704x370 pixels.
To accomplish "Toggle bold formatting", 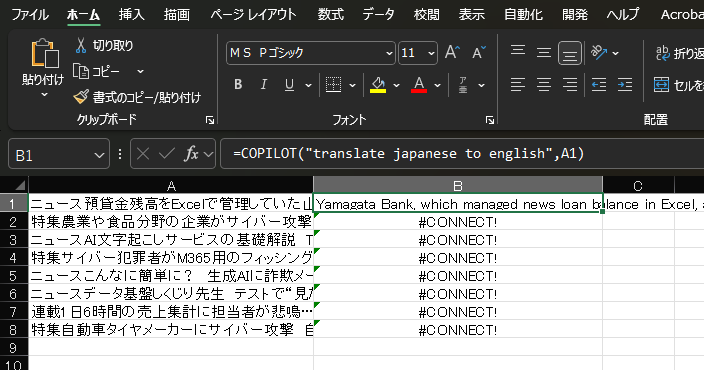I will click(238, 84).
